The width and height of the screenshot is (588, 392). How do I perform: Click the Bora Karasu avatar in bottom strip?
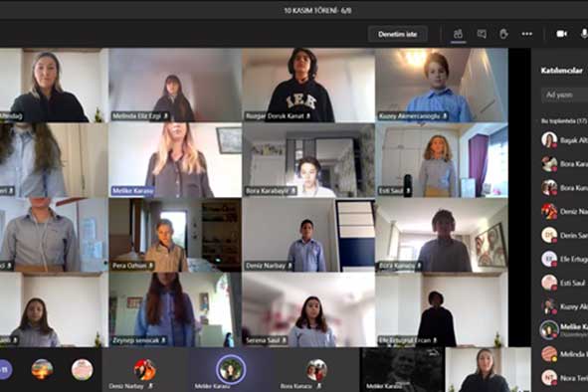coord(316,370)
